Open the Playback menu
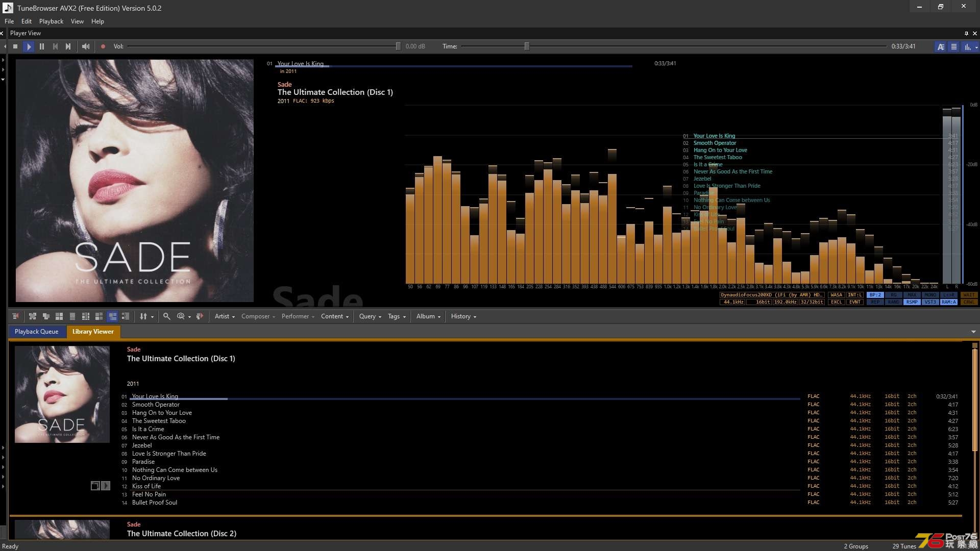The image size is (980, 551). pyautogui.click(x=51, y=21)
